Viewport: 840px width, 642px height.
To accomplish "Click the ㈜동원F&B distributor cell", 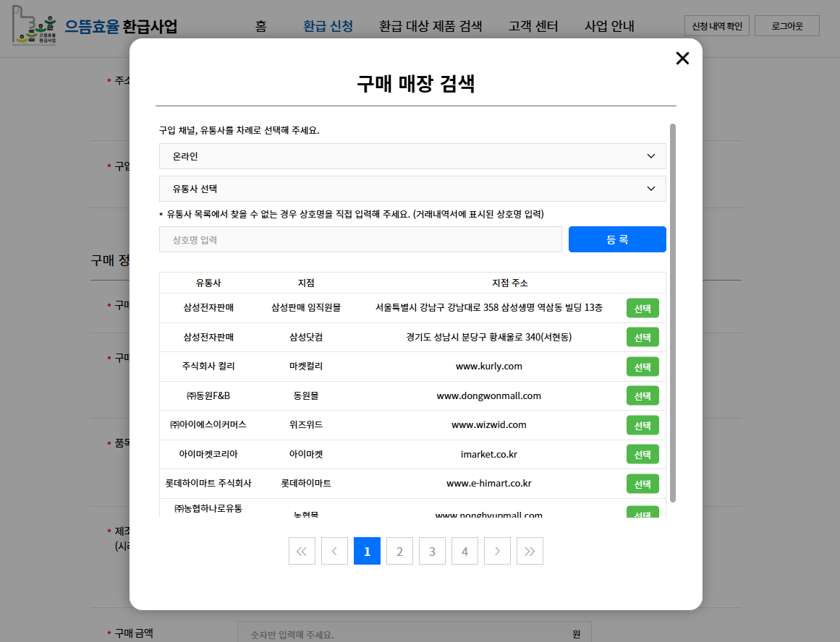I will [x=208, y=395].
